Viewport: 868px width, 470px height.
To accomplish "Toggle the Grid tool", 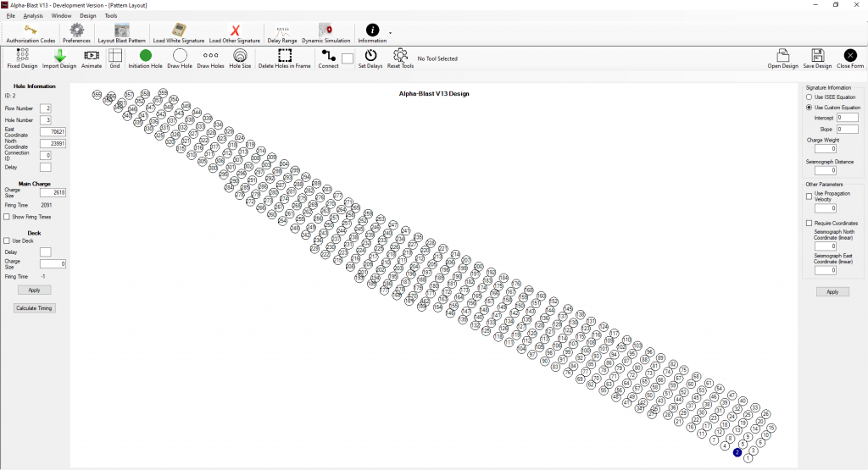I will tap(114, 58).
